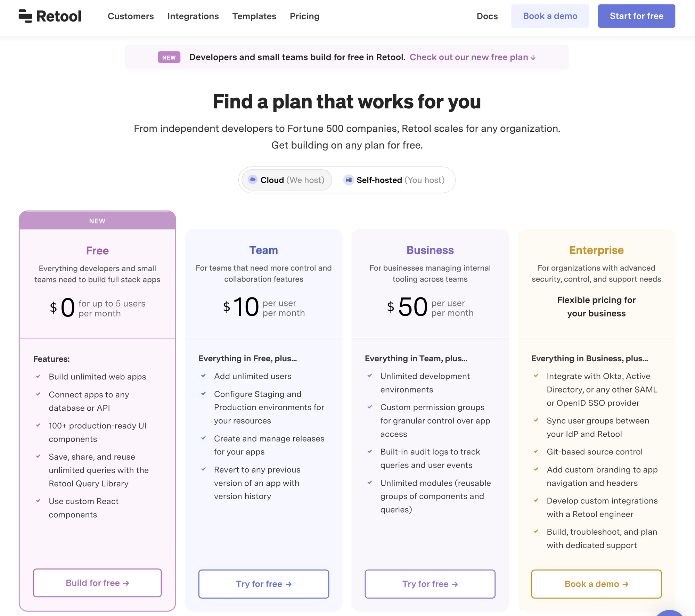Viewport: 695px width, 616px height.
Task: Click checkmark beside Build unlimited web apps
Action: pos(38,376)
